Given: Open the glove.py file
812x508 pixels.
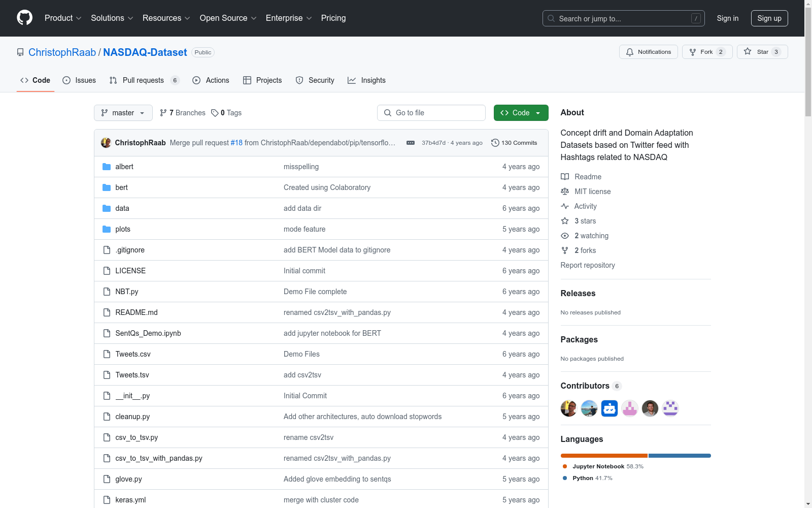Looking at the screenshot, I should click(x=128, y=479).
